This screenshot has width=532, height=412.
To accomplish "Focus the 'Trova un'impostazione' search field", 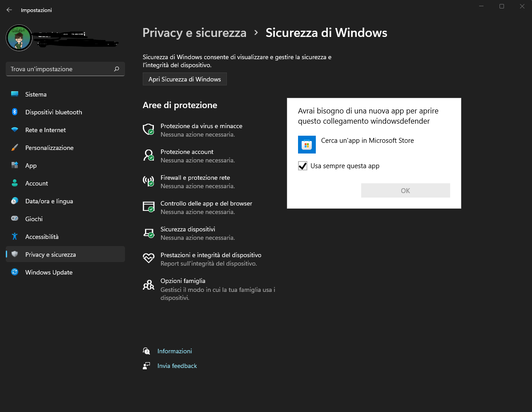I will [65, 69].
